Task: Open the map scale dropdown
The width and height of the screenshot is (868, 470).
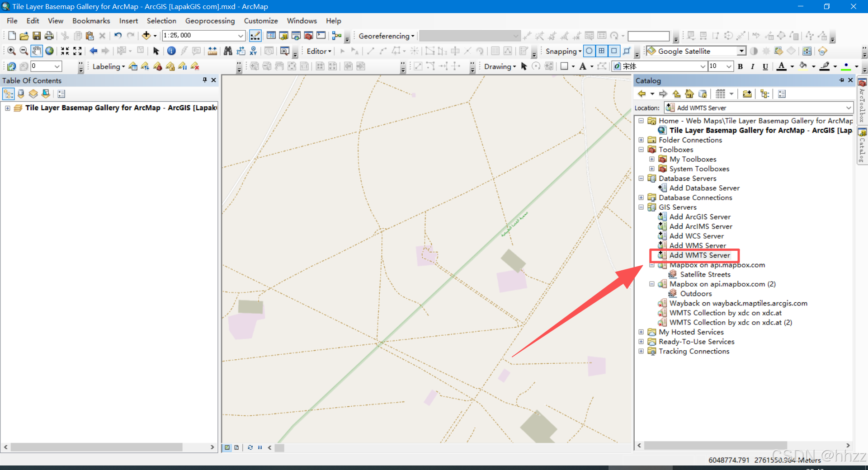Action: point(241,35)
